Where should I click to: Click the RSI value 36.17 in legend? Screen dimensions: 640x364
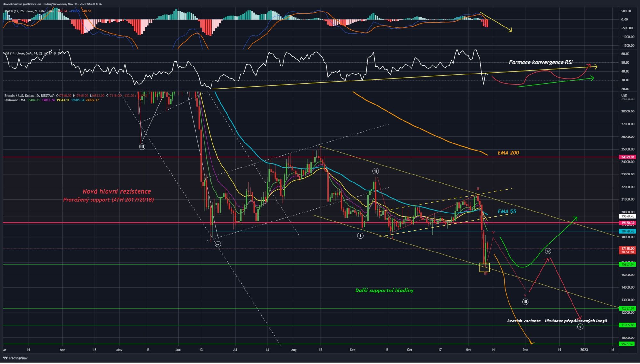tap(48, 53)
